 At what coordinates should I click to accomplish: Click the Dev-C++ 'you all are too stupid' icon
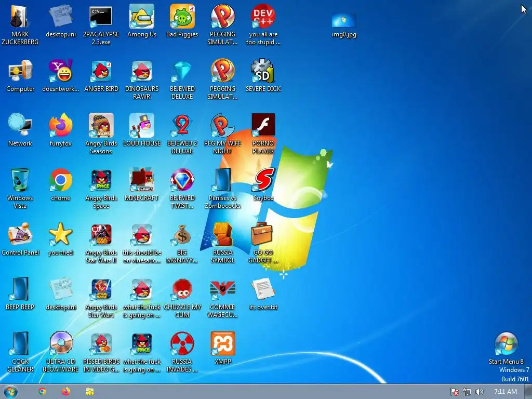coord(263,24)
